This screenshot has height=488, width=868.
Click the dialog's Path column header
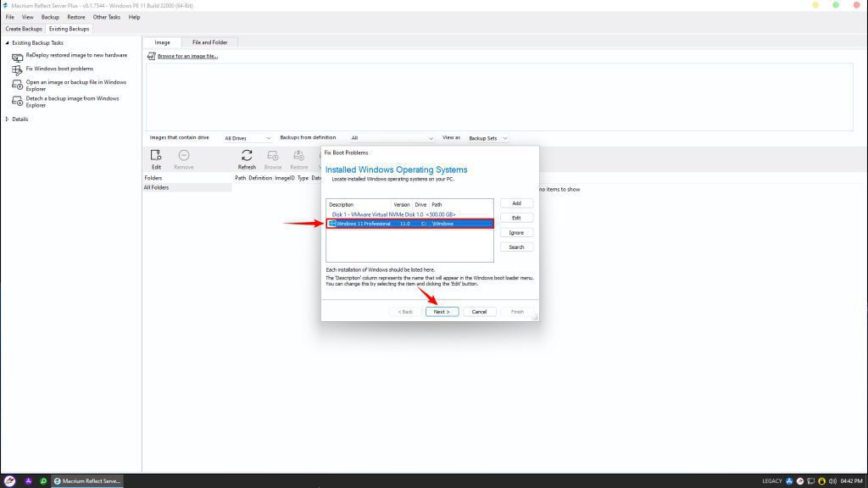437,205
